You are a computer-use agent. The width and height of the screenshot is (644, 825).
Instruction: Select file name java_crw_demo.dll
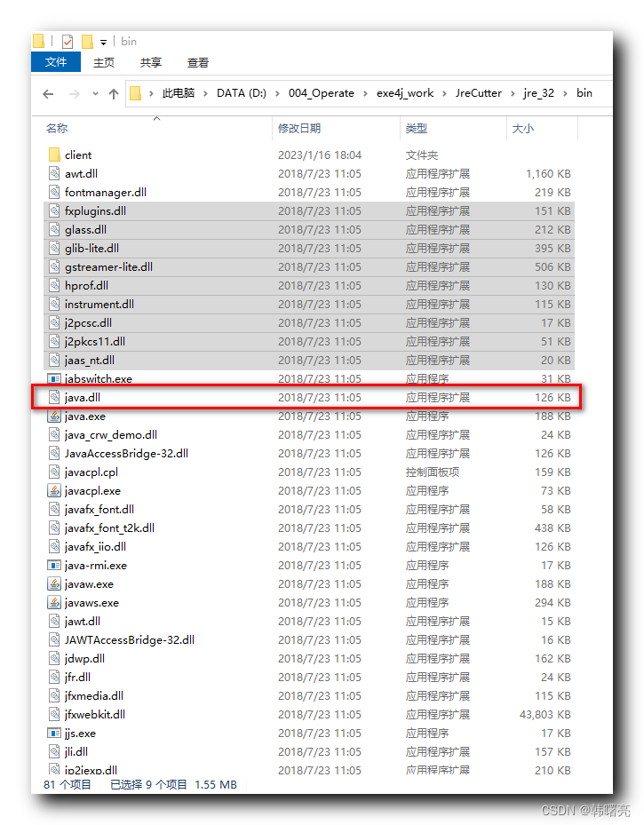coord(110,434)
